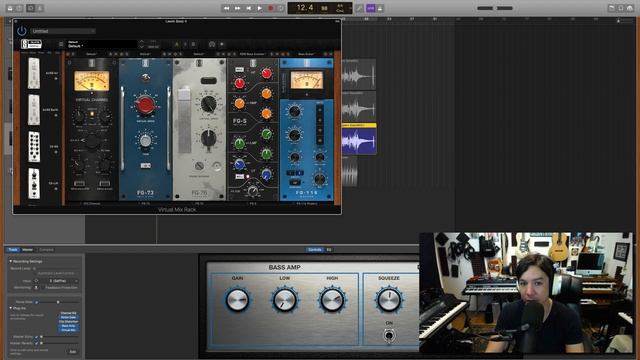640x360 pixels.
Task: Collapse the Recording Settings section
Action: (11, 261)
